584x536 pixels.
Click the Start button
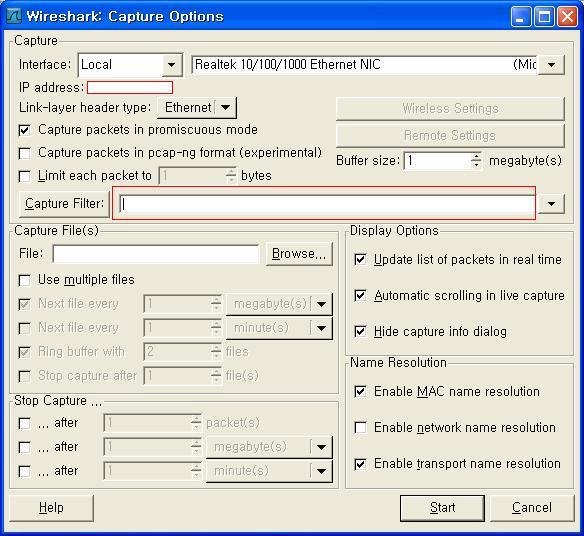[x=442, y=508]
